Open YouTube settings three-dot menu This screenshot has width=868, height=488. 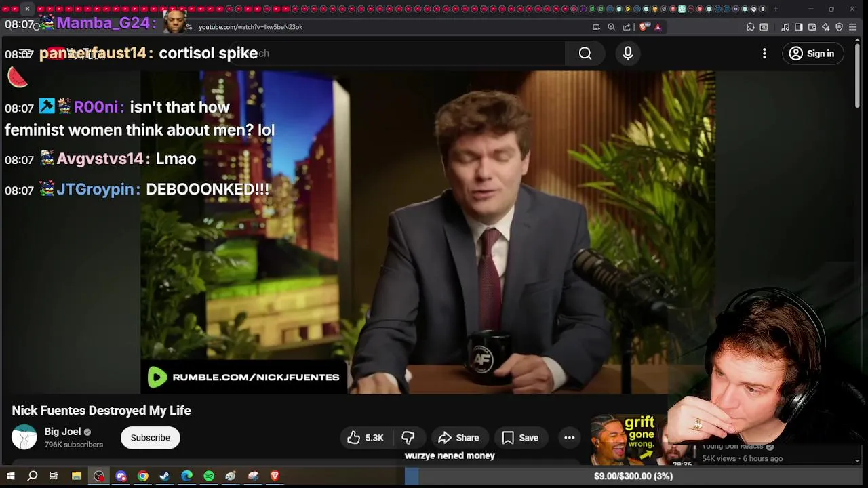tap(764, 54)
